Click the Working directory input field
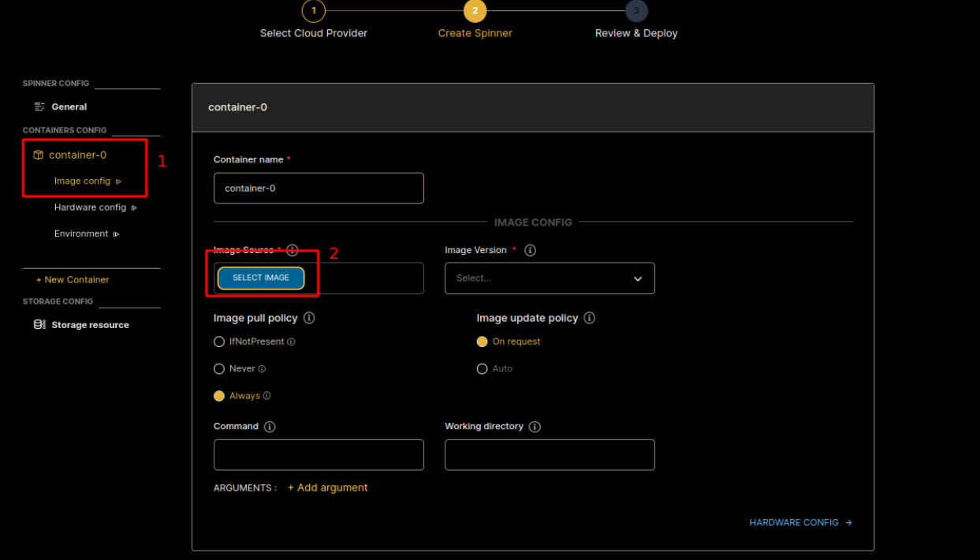This screenshot has width=980, height=560. [x=550, y=455]
